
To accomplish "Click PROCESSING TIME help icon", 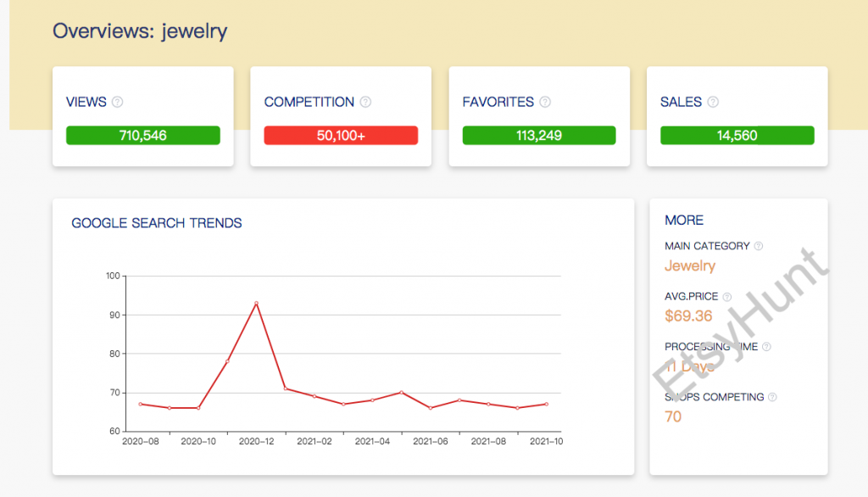I will point(767,347).
